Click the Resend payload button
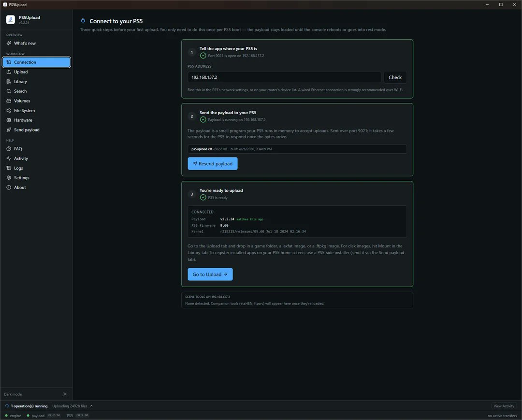 coord(212,163)
